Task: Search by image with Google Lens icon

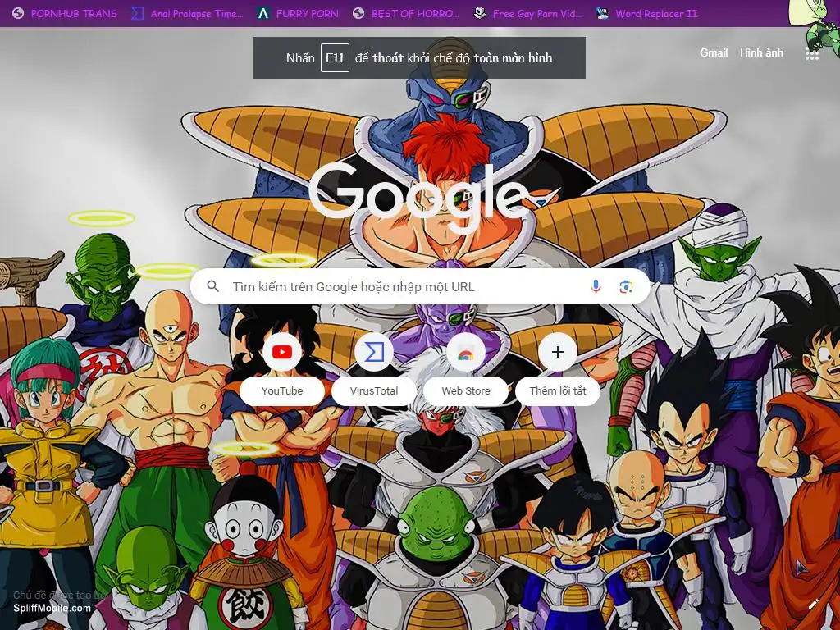Action: pos(626,286)
